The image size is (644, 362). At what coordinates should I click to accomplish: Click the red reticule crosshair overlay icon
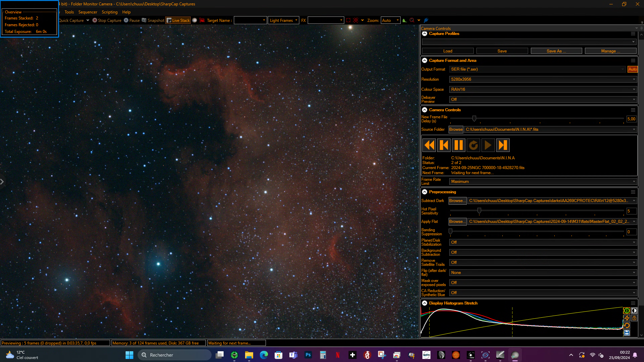click(x=356, y=21)
